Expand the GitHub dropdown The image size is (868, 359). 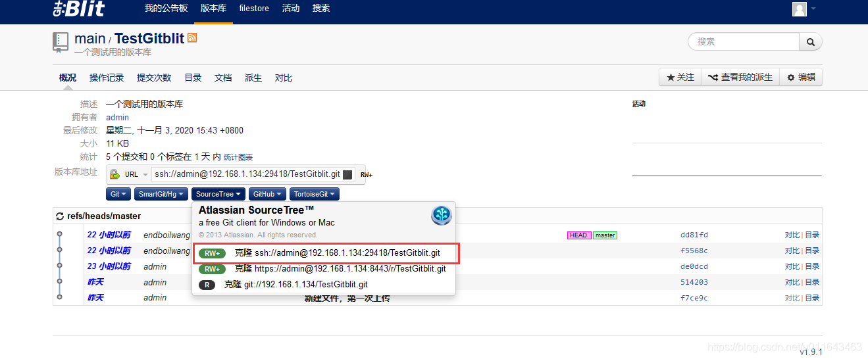point(268,194)
